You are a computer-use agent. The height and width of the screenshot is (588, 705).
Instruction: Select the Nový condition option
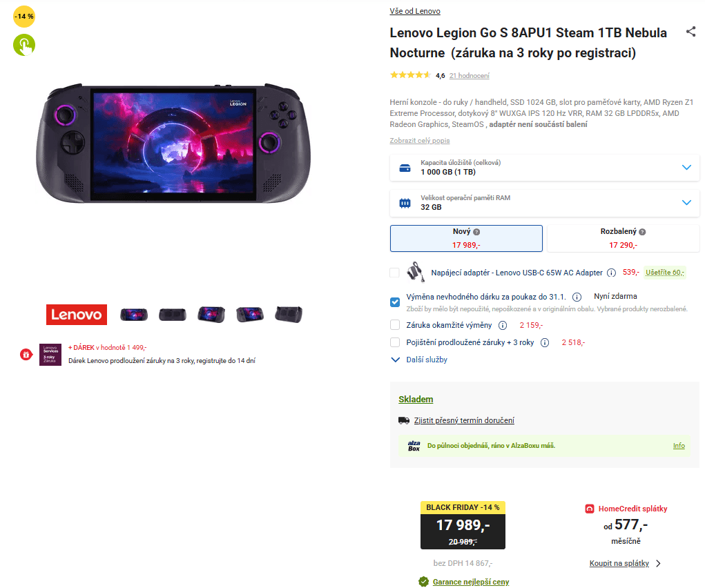pyautogui.click(x=466, y=239)
